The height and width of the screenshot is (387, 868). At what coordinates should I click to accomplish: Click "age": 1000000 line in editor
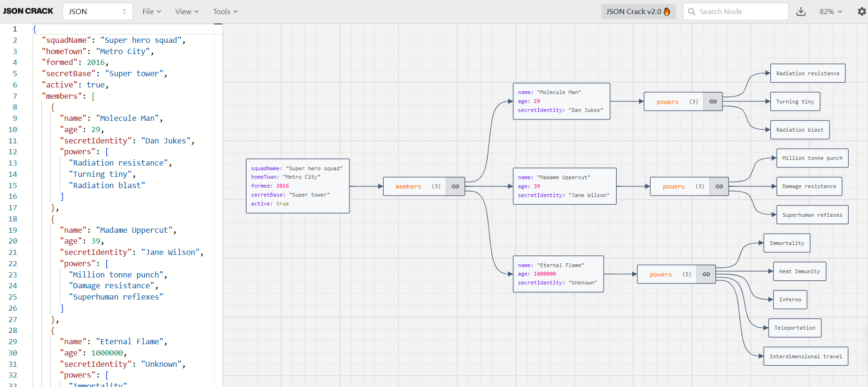(93, 353)
